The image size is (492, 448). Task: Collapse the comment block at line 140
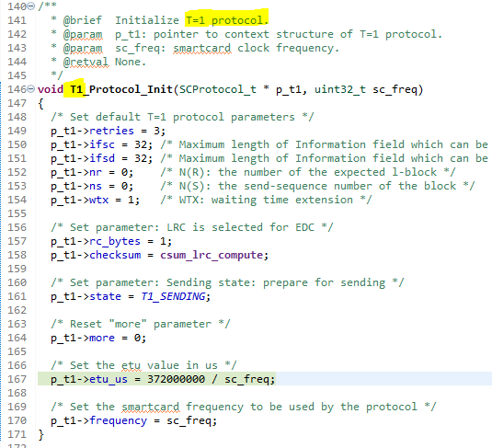pos(30,6)
